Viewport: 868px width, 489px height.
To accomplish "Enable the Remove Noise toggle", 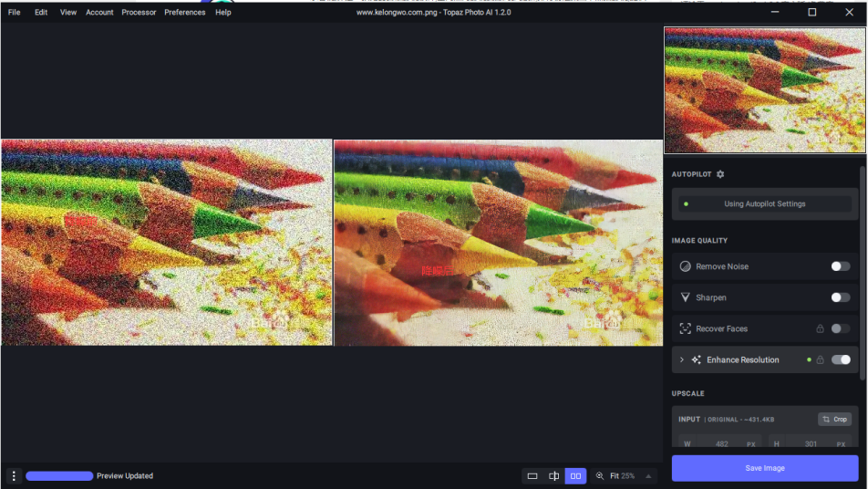I will click(840, 266).
